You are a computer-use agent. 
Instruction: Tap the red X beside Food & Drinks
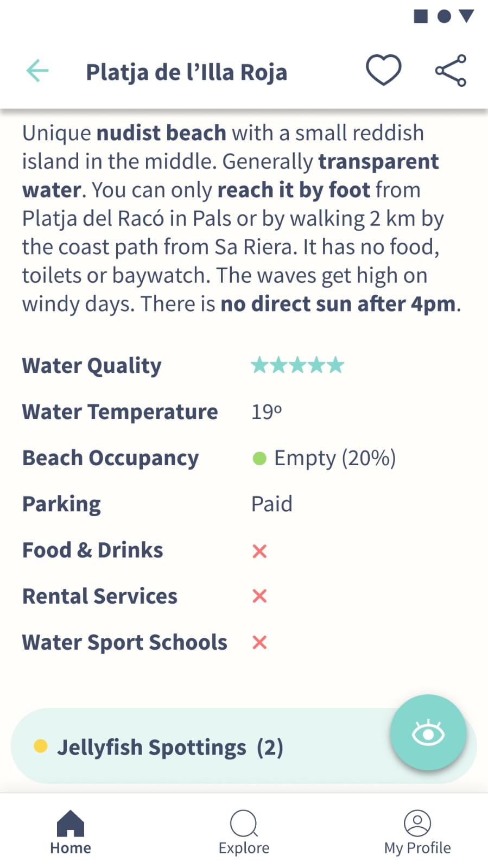(259, 551)
